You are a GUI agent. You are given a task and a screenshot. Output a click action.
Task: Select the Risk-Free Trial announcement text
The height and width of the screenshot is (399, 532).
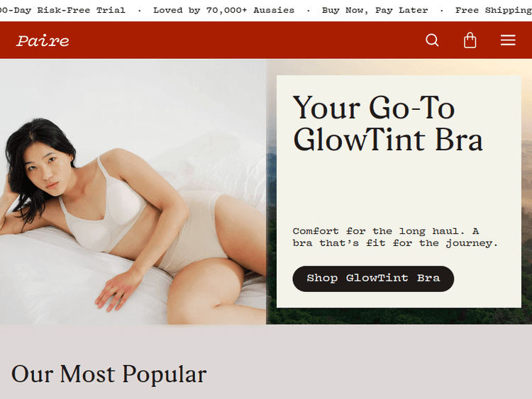point(62,10)
